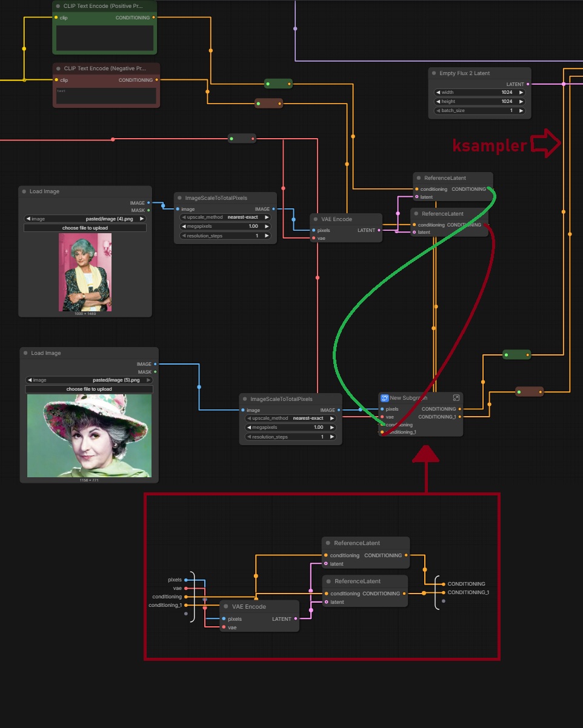Increase width value in Empty Flux 2 Latent

coord(520,93)
